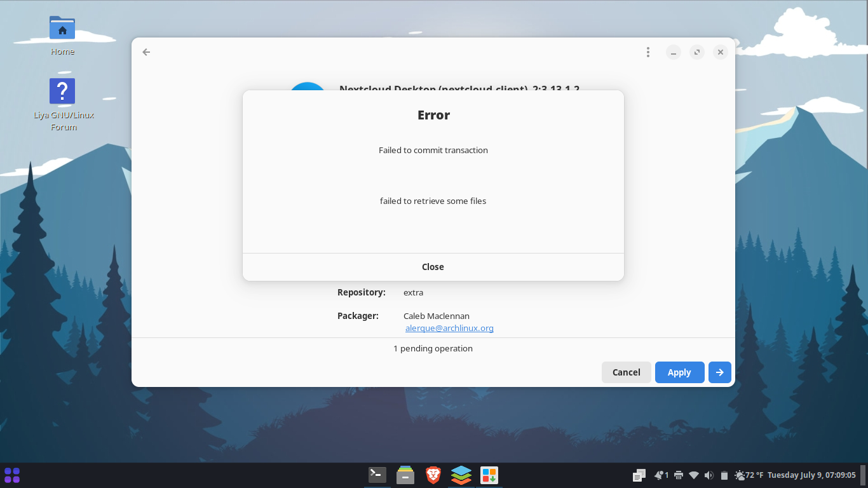The height and width of the screenshot is (488, 868).
Task: Click the 'Failed to commit transaction' message
Action: pos(433,151)
